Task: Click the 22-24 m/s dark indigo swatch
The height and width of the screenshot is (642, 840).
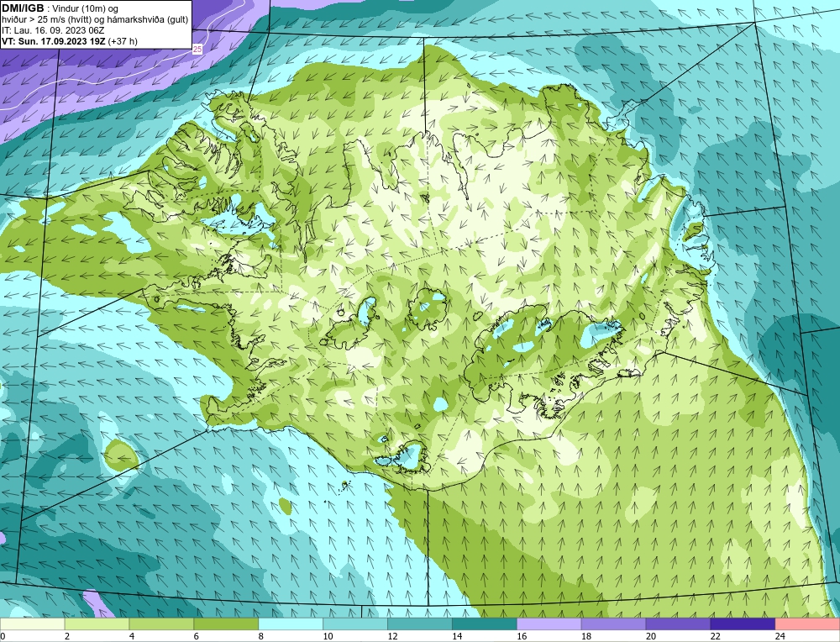Action: click(743, 624)
